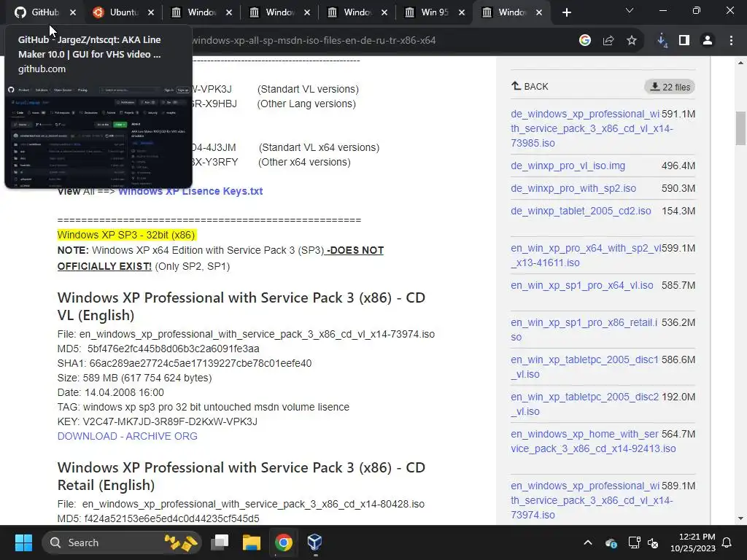The height and width of the screenshot is (560, 747).
Task: Open a new browser tab
Action: [566, 12]
